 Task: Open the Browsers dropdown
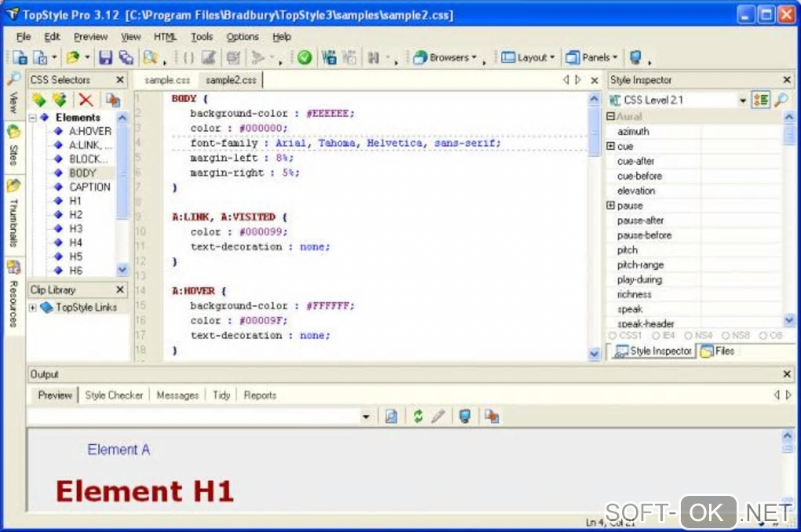point(445,58)
